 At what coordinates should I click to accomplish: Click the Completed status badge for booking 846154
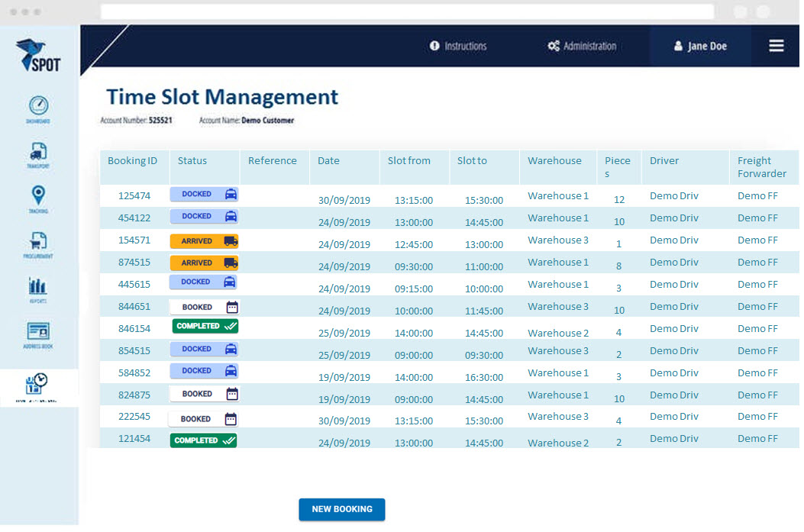click(205, 326)
